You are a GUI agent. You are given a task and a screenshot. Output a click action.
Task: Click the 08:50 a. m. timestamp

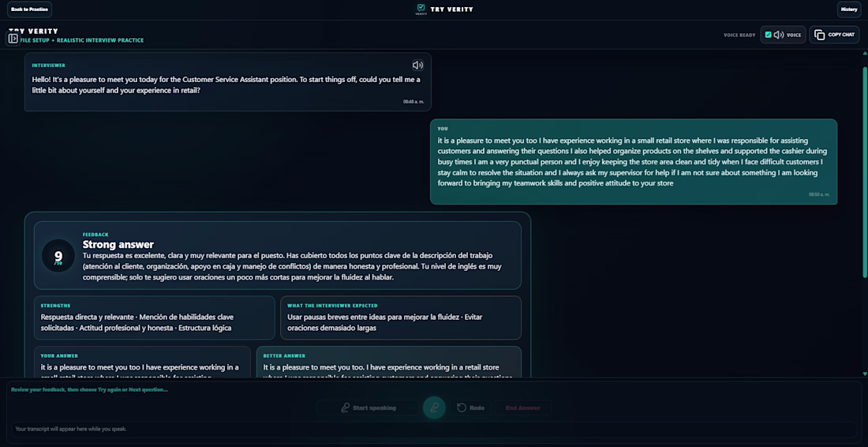tap(819, 194)
